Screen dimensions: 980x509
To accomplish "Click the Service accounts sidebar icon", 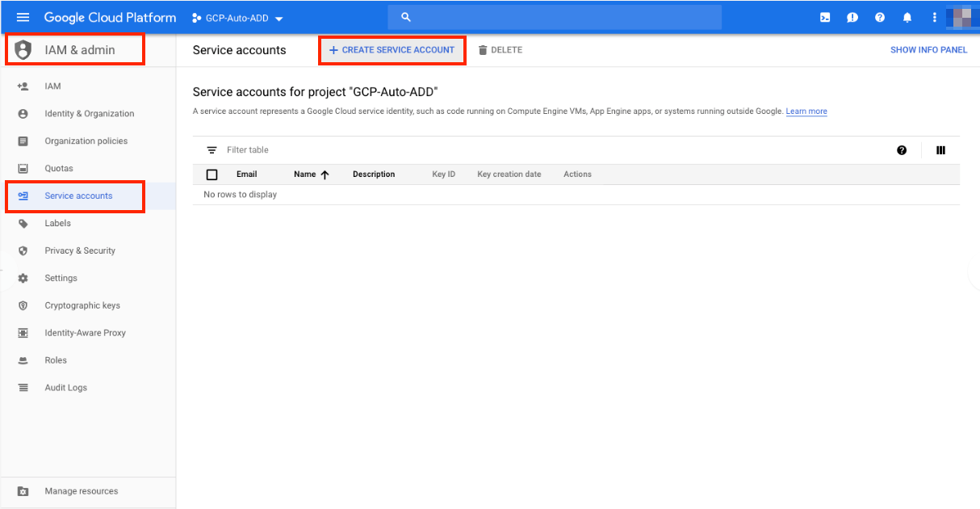I will point(23,196).
